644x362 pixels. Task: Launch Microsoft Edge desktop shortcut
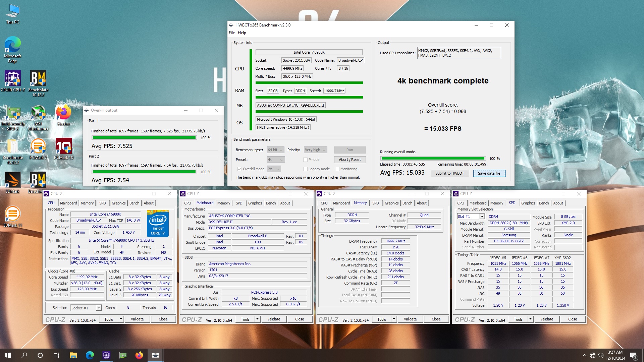coord(13,50)
